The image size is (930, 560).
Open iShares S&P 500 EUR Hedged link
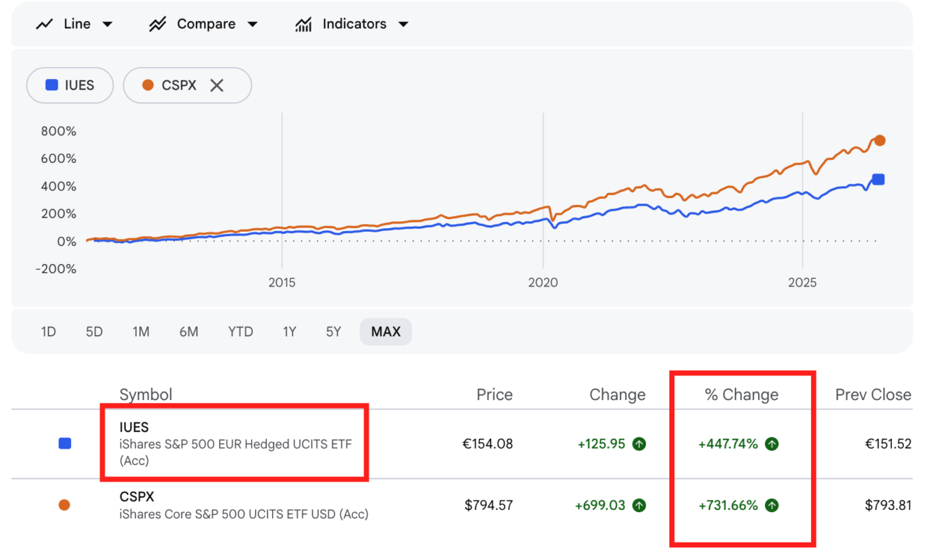pyautogui.click(x=235, y=444)
